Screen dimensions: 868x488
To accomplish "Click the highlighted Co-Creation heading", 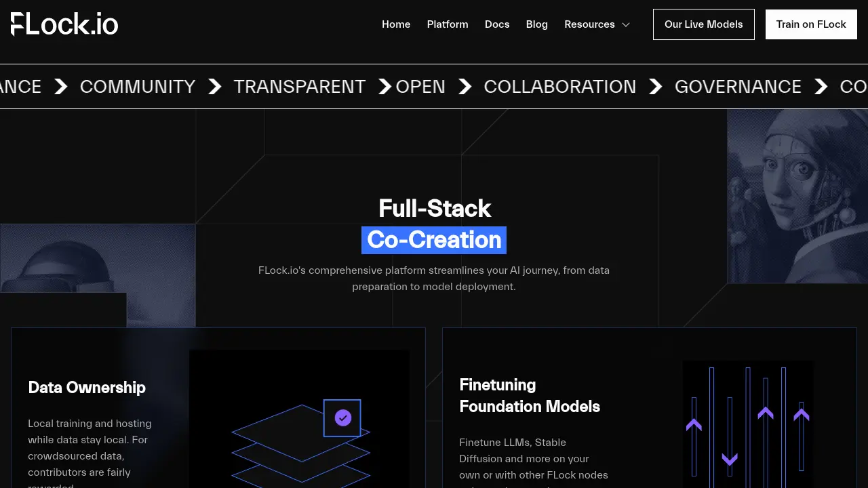I will click(x=434, y=240).
